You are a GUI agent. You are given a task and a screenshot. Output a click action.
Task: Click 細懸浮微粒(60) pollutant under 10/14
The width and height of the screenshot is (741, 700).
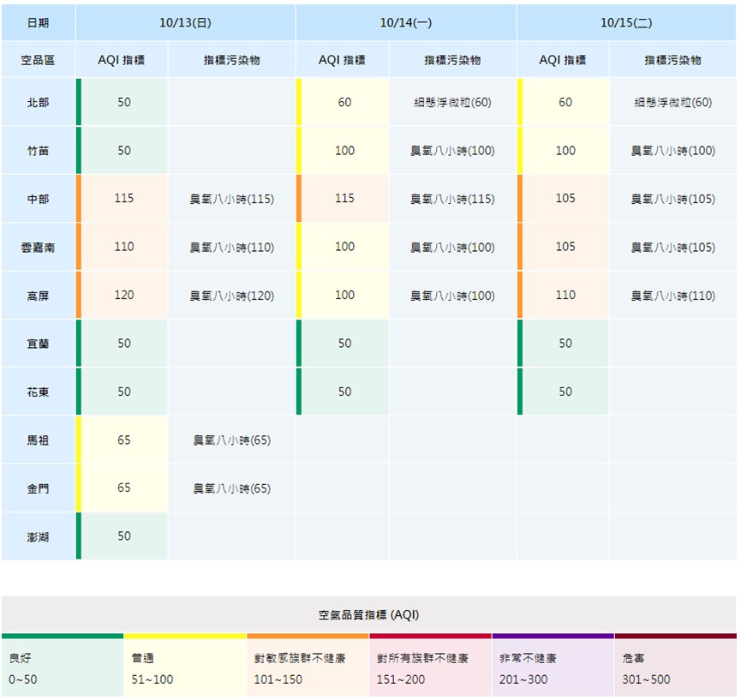tap(452, 102)
